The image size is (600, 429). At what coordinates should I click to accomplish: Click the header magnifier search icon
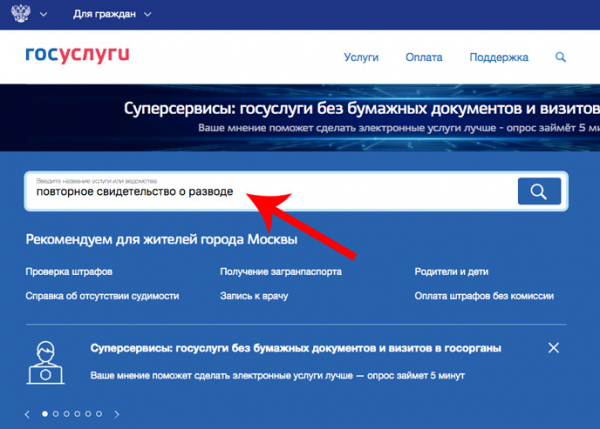[561, 57]
